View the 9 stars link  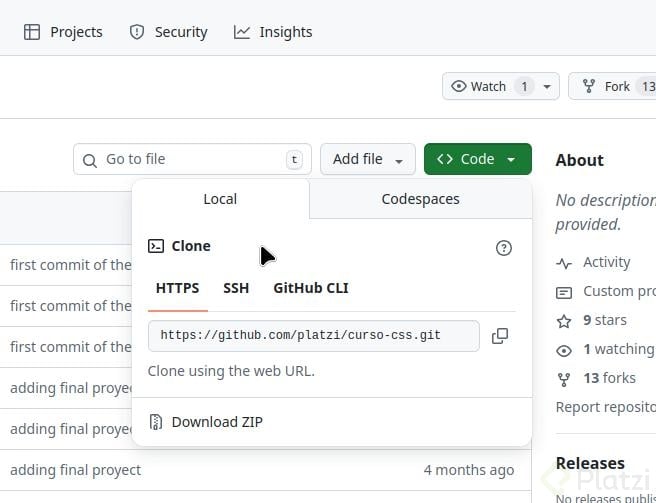pyautogui.click(x=604, y=320)
